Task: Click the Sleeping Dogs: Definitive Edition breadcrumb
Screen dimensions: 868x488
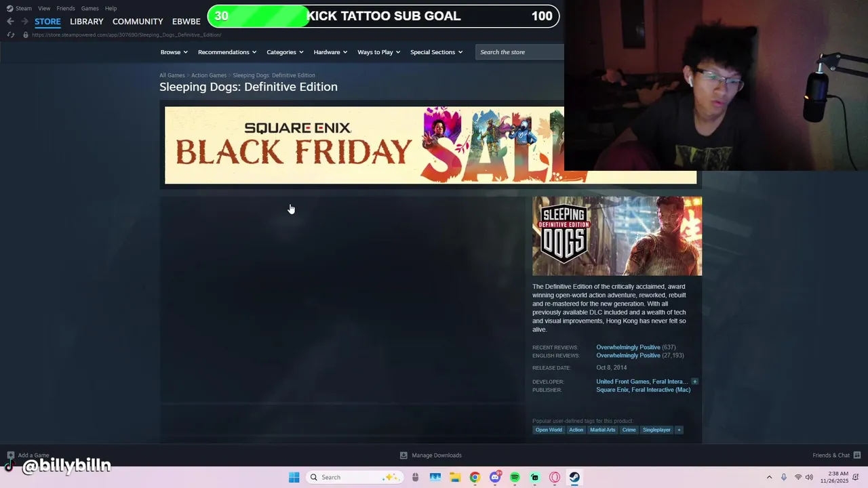Action: [274, 75]
